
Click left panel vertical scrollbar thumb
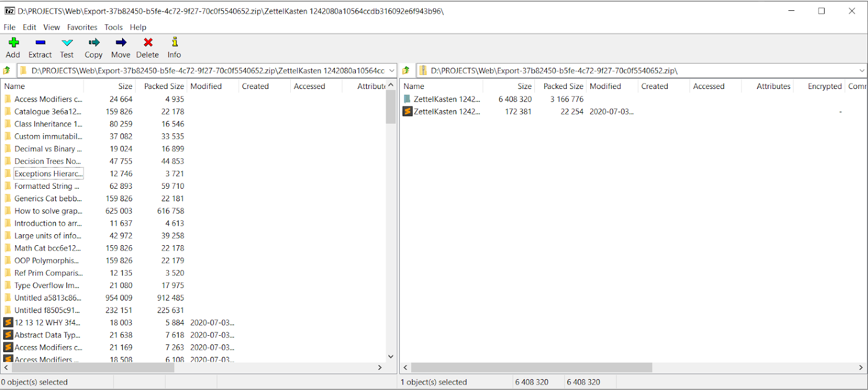click(x=391, y=107)
